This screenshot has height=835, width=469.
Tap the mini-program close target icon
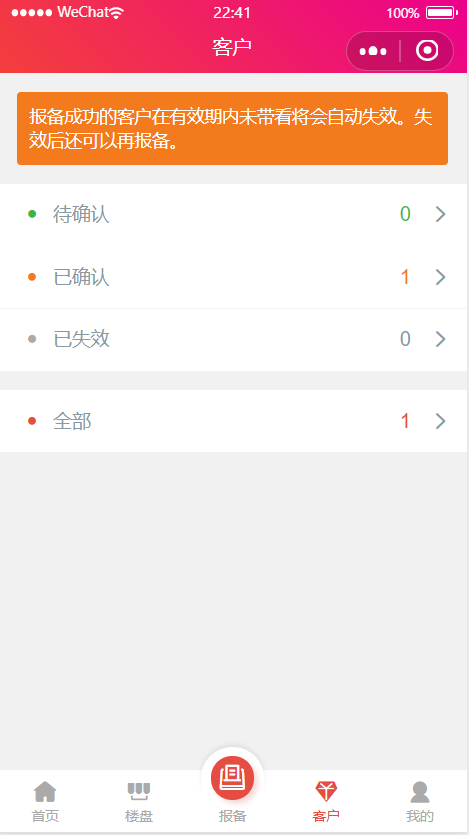click(x=427, y=51)
